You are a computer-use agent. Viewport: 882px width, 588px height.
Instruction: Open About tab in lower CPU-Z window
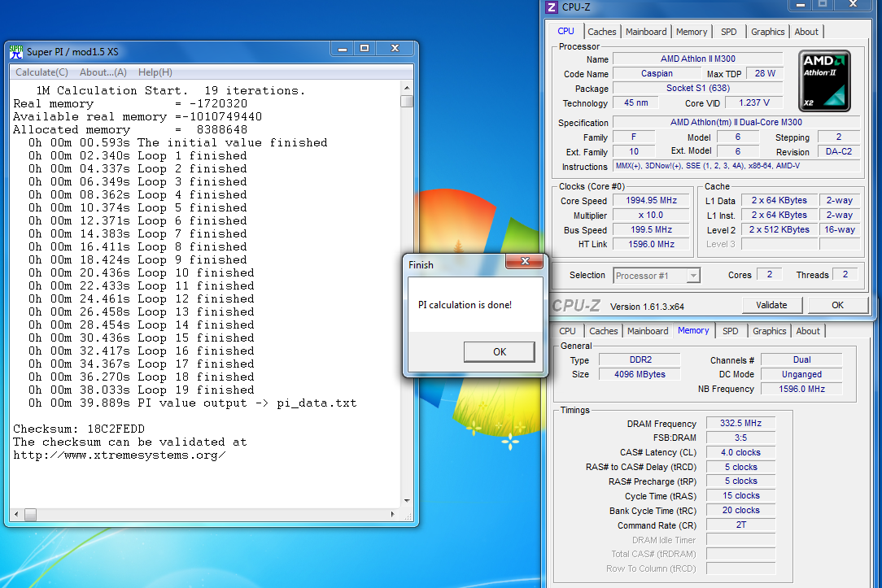[808, 331]
